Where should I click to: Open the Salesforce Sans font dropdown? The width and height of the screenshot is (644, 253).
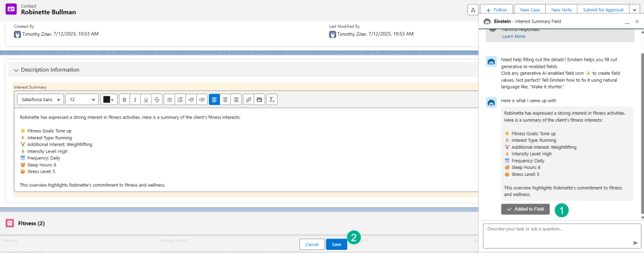pyautogui.click(x=40, y=99)
